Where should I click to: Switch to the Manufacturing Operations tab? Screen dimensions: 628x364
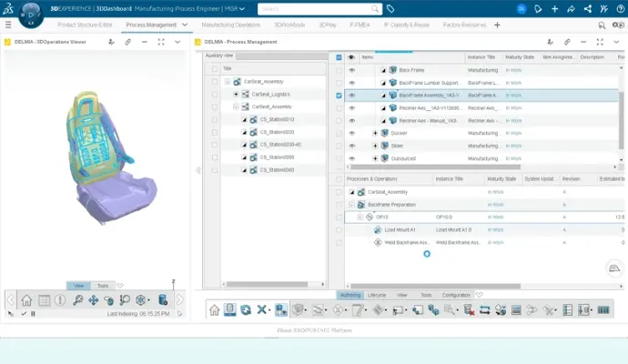click(230, 25)
